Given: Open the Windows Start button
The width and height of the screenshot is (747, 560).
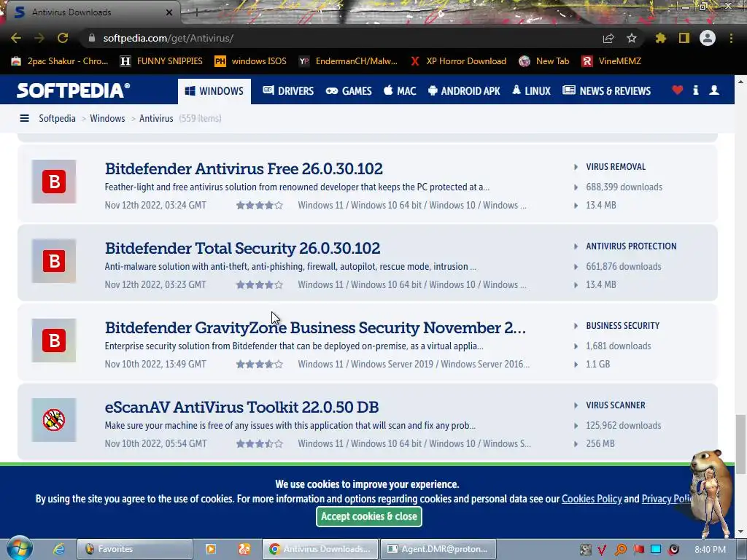Looking at the screenshot, I should pos(20,548).
